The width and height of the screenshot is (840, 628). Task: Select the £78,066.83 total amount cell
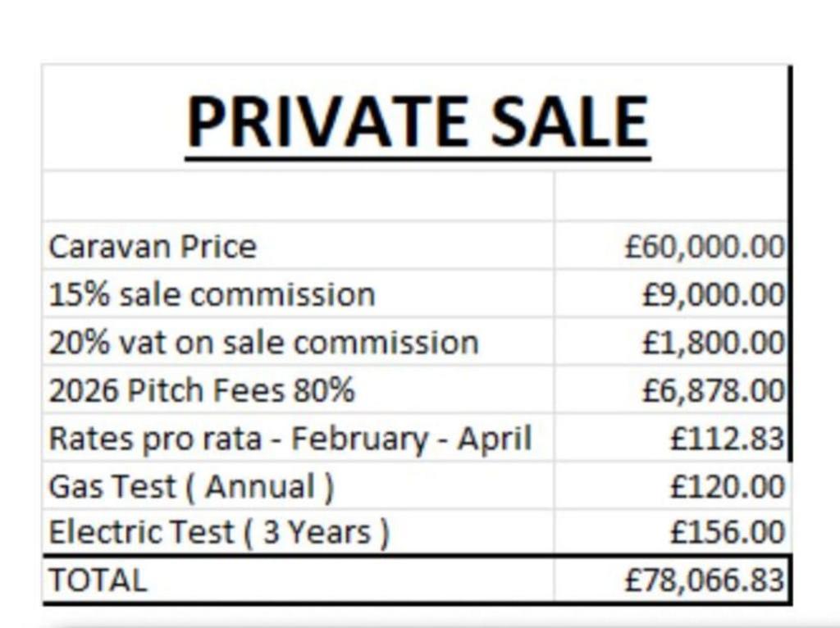pos(671,580)
